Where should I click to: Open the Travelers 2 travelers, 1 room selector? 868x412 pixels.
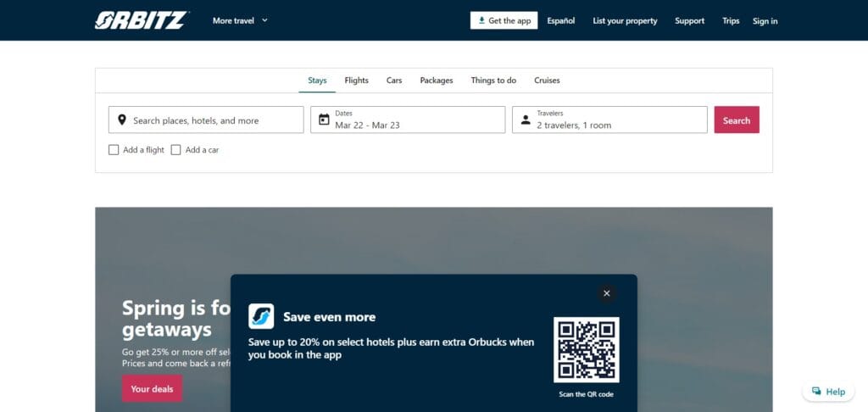609,120
